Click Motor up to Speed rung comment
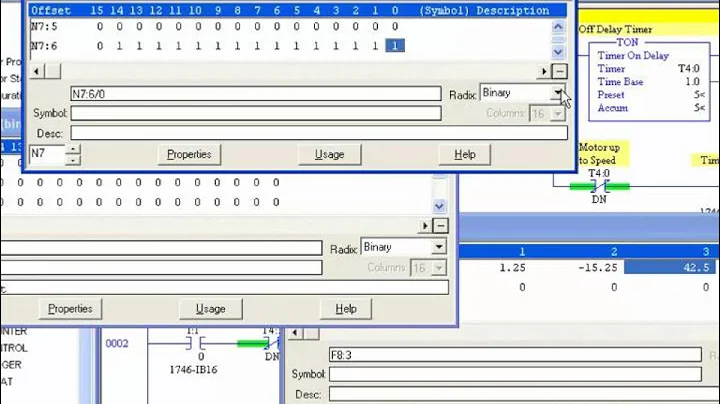 click(602, 154)
